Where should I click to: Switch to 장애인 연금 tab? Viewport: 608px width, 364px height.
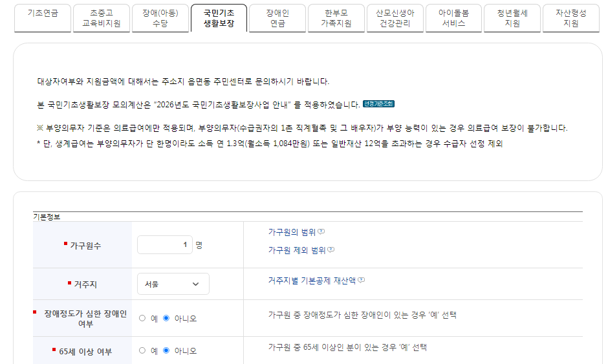277,18
